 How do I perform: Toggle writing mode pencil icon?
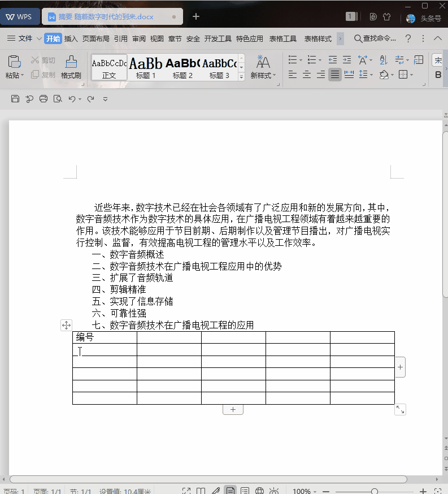216,491
